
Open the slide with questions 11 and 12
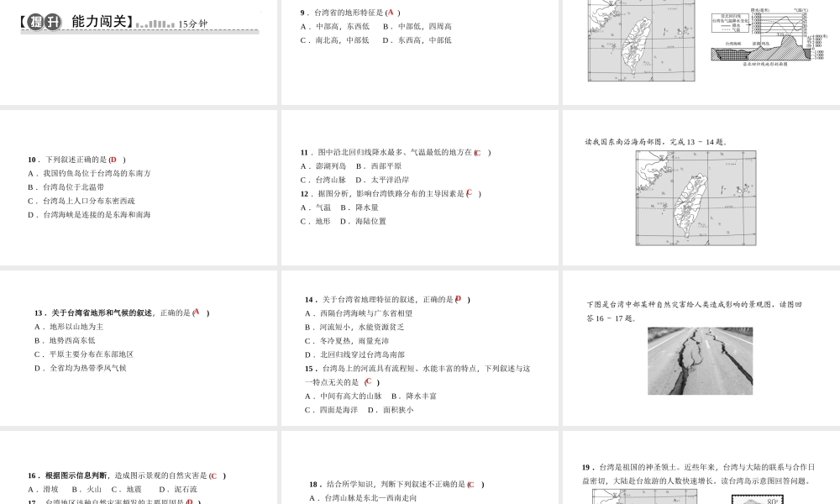coord(419,187)
